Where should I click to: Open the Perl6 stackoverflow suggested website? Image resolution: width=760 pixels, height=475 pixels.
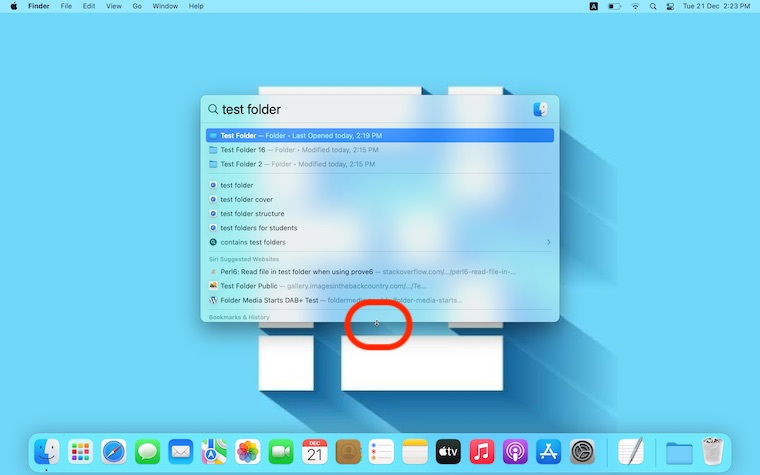[380, 271]
